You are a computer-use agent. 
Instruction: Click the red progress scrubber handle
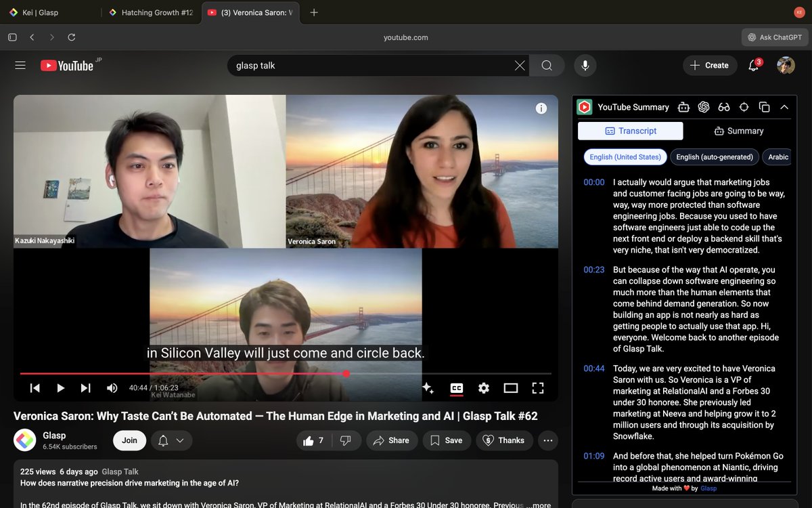tap(346, 373)
